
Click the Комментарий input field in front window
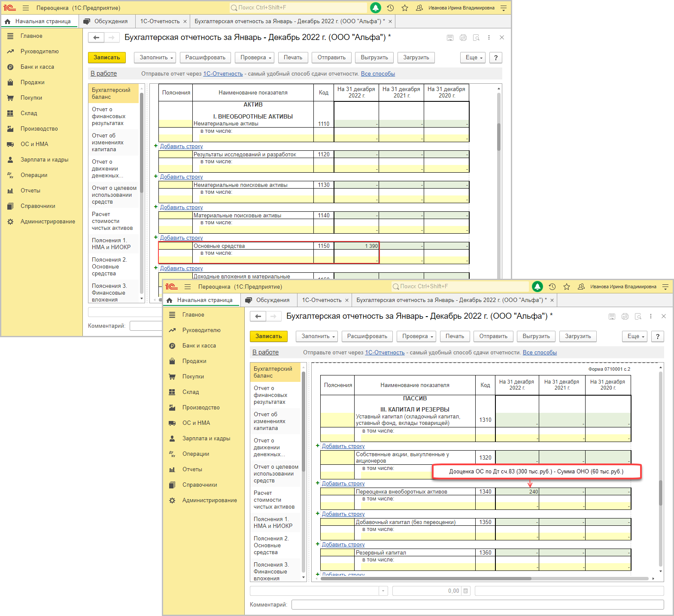[x=477, y=605]
